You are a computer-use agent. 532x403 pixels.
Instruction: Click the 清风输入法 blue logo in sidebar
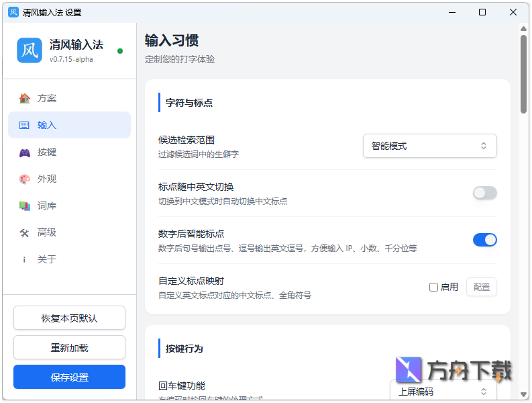click(30, 50)
